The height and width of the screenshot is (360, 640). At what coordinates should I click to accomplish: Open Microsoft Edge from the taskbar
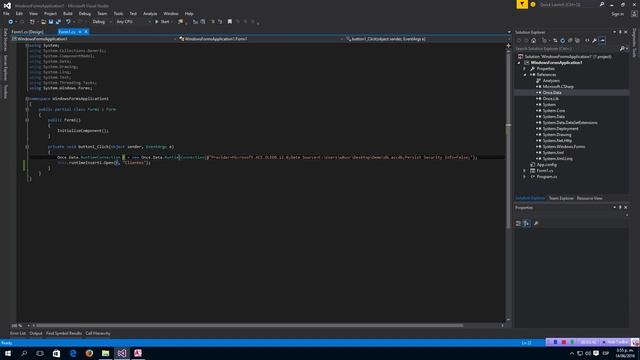tap(73, 353)
